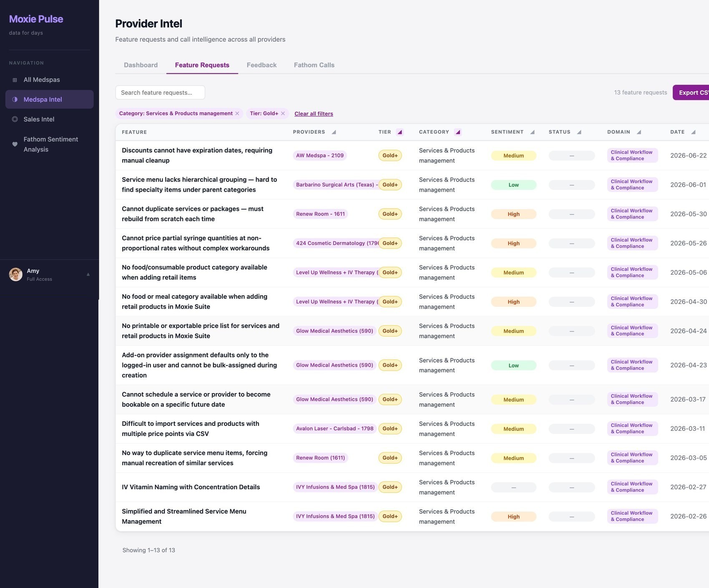Click the Medspa Intel half-circle icon
This screenshot has width=709, height=588.
15,100
